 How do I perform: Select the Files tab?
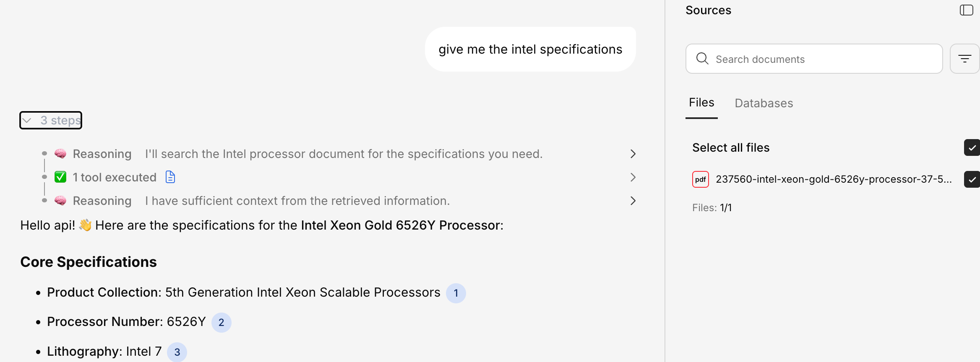pyautogui.click(x=701, y=103)
